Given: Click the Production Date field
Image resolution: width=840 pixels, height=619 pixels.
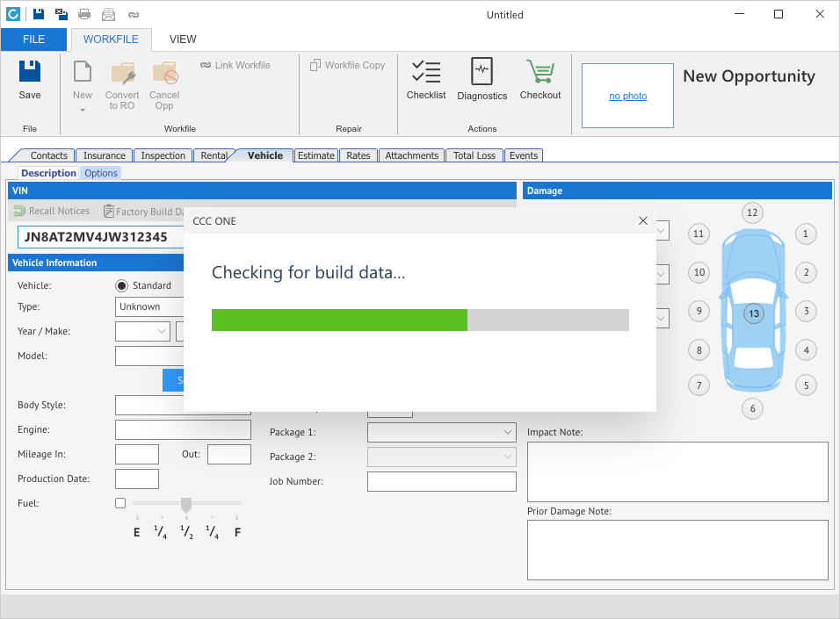Looking at the screenshot, I should (x=136, y=479).
